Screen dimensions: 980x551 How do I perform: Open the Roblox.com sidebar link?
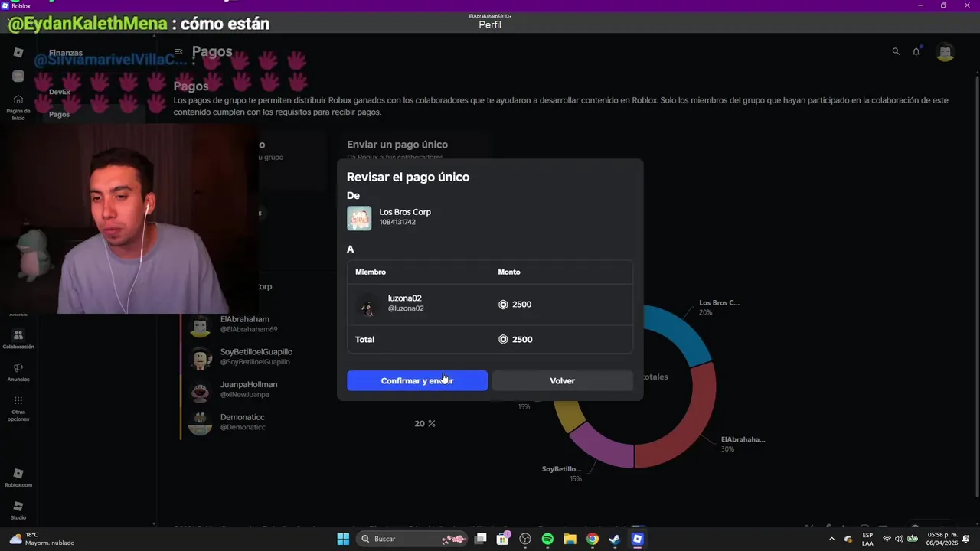(x=18, y=478)
